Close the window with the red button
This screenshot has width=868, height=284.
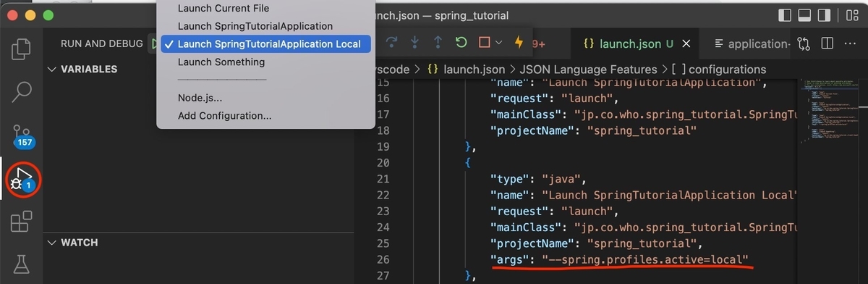(12, 15)
